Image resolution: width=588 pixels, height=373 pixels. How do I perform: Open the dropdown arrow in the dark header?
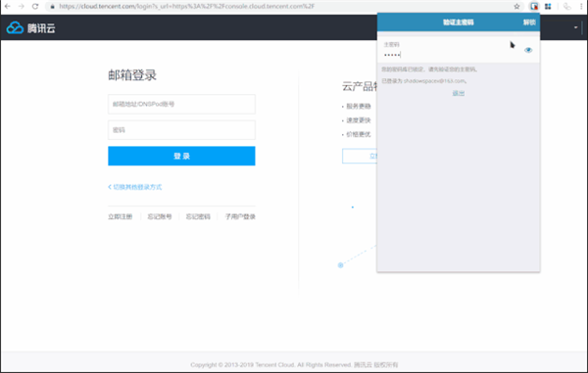(x=575, y=27)
